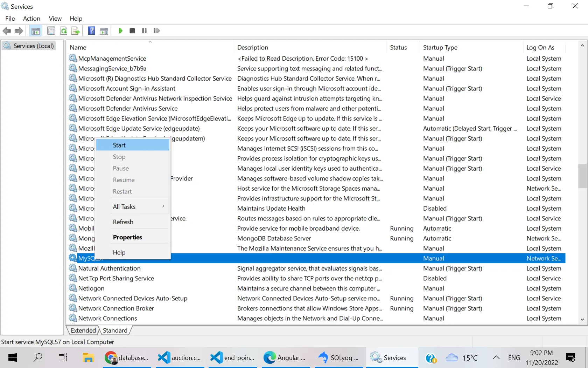Image resolution: width=588 pixels, height=368 pixels.
Task: Click Pause Service toolbar icon
Action: click(x=144, y=31)
